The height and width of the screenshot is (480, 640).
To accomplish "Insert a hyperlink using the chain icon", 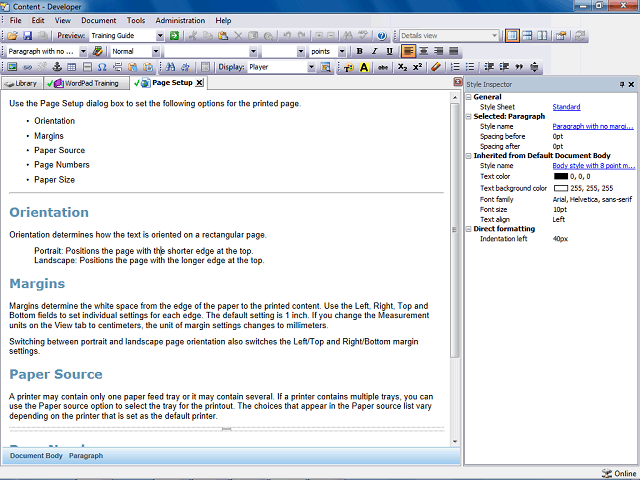I will coord(27,67).
